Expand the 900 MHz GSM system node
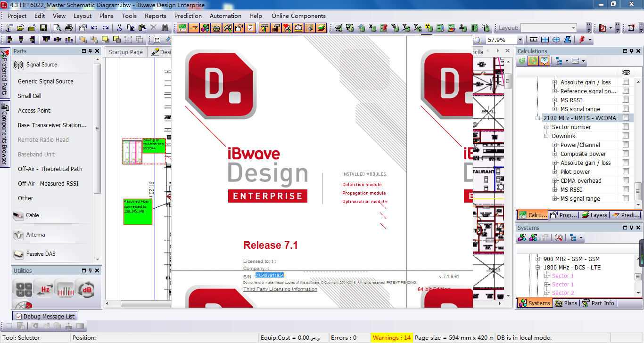Screen dimensions: 644x343 [538, 259]
